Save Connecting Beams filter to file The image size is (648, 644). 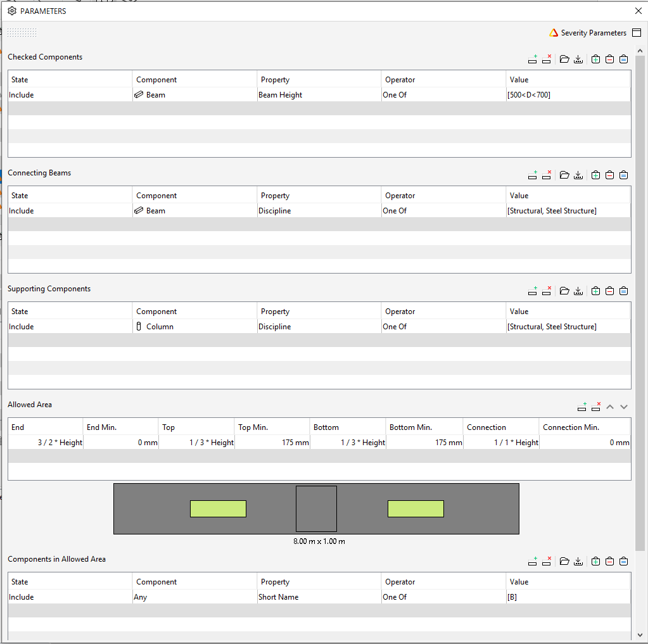click(x=578, y=175)
